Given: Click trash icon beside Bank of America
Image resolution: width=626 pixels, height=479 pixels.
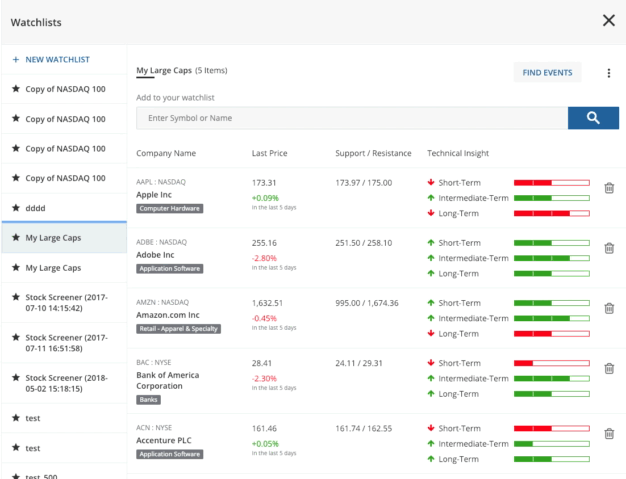Looking at the screenshot, I should pyautogui.click(x=609, y=368).
